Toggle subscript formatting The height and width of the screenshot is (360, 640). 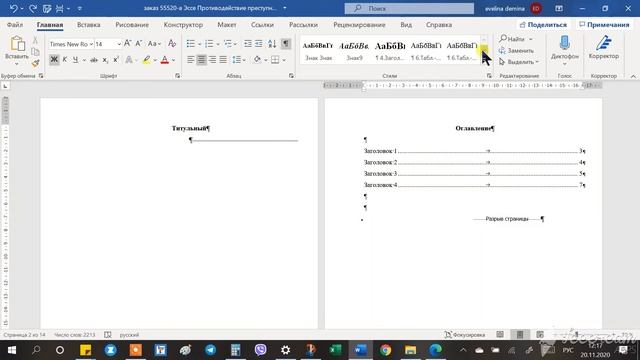(x=105, y=60)
